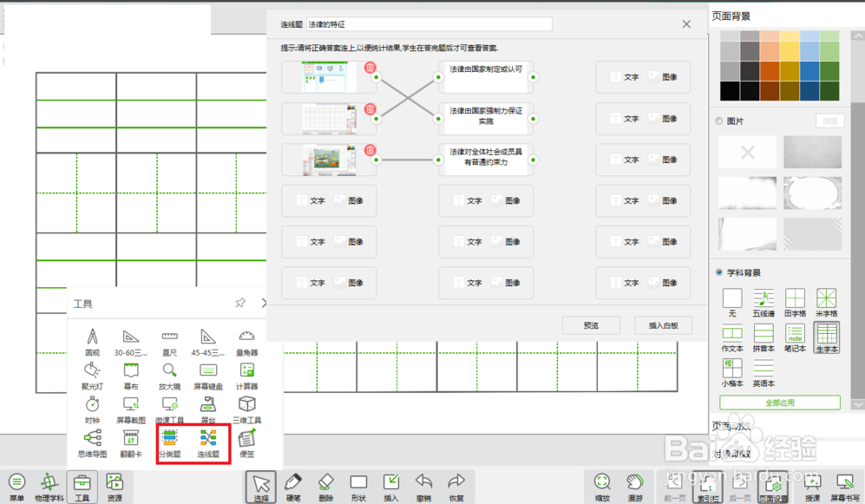Viewport: 865px width, 504px height.
Task: Open the 三维工具 3D tool
Action: tap(246, 409)
